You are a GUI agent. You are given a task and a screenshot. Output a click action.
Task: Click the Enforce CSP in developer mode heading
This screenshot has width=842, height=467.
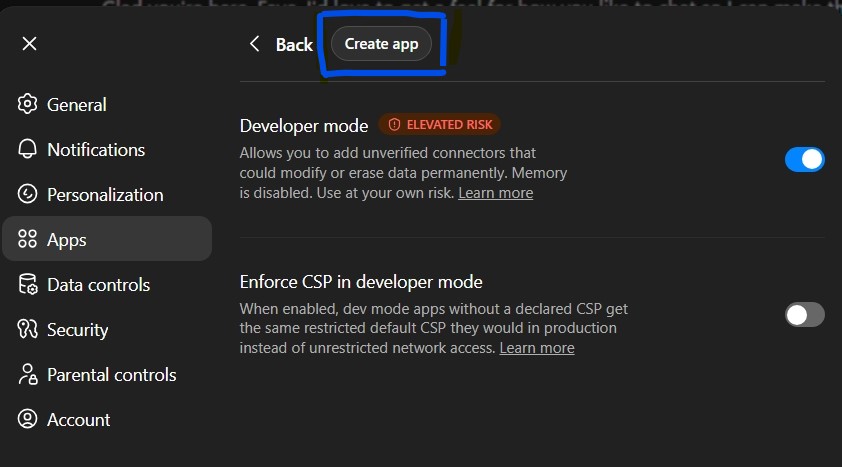point(361,282)
